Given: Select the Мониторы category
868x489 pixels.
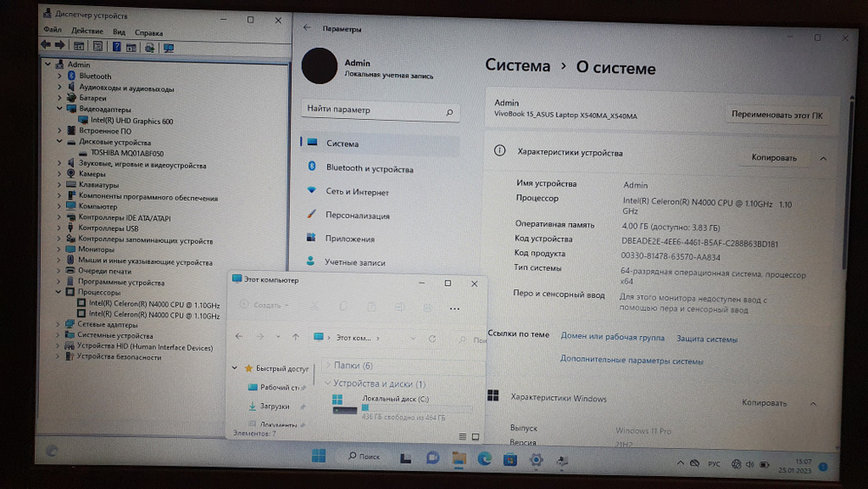Looking at the screenshot, I should [96, 249].
